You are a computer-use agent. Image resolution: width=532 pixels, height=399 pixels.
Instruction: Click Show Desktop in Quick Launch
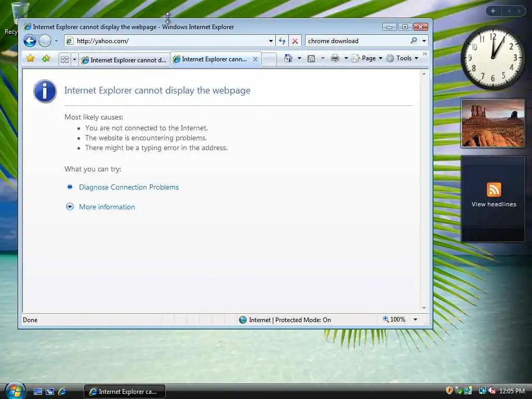[x=38, y=392]
